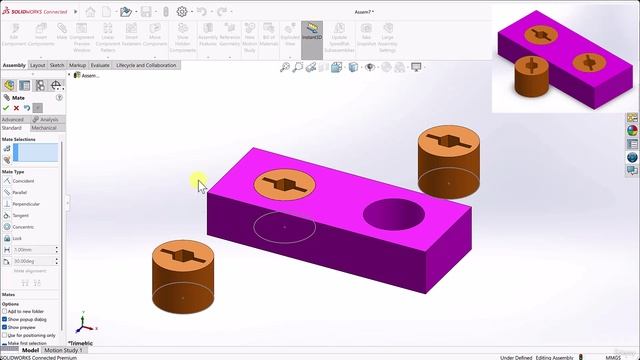Click the distance value field 1.00mm
This screenshot has width=640, height=360.
point(33,249)
